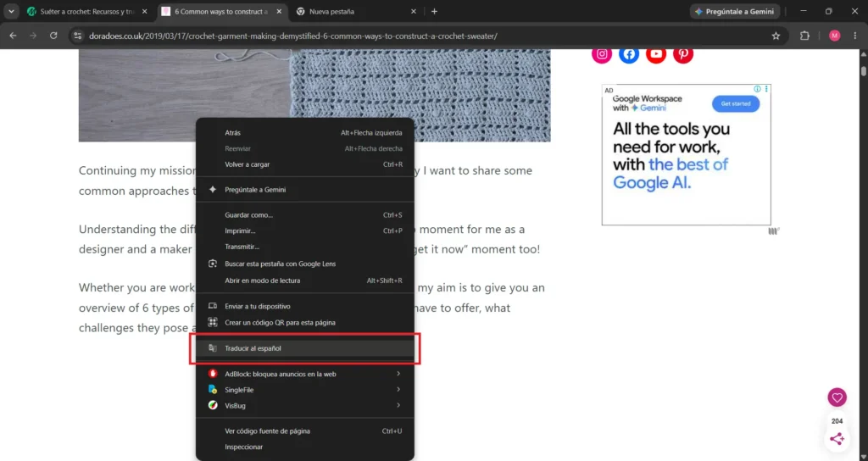This screenshot has height=461, width=868.
Task: Click the Pregúntale a Gemini toolbar button
Action: [x=735, y=11]
